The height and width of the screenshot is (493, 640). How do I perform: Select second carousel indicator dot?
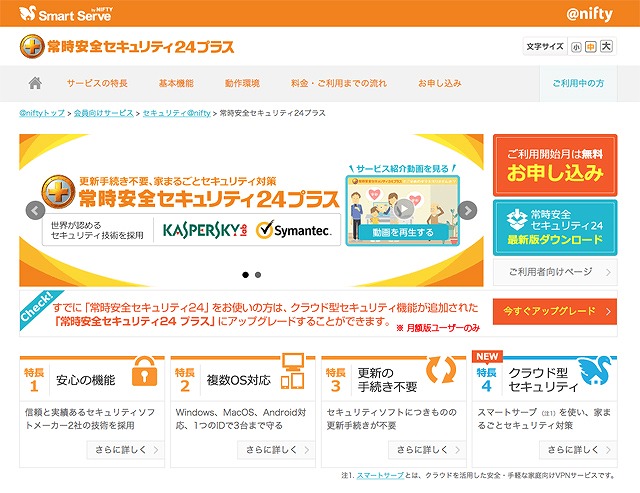258,275
